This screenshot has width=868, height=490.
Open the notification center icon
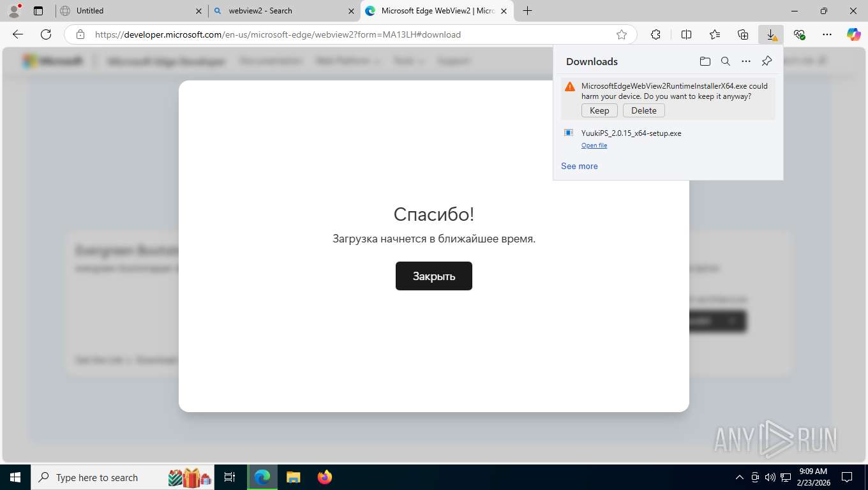point(847,477)
